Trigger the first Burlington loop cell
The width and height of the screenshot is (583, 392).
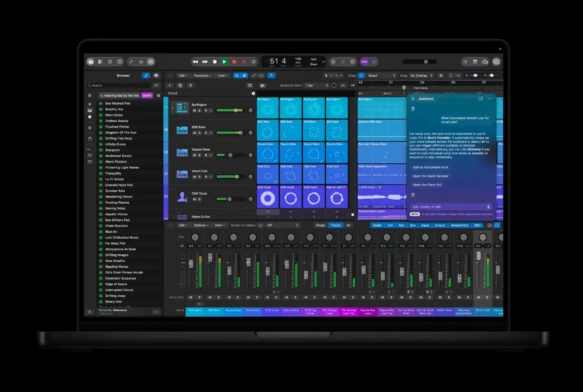(268, 108)
